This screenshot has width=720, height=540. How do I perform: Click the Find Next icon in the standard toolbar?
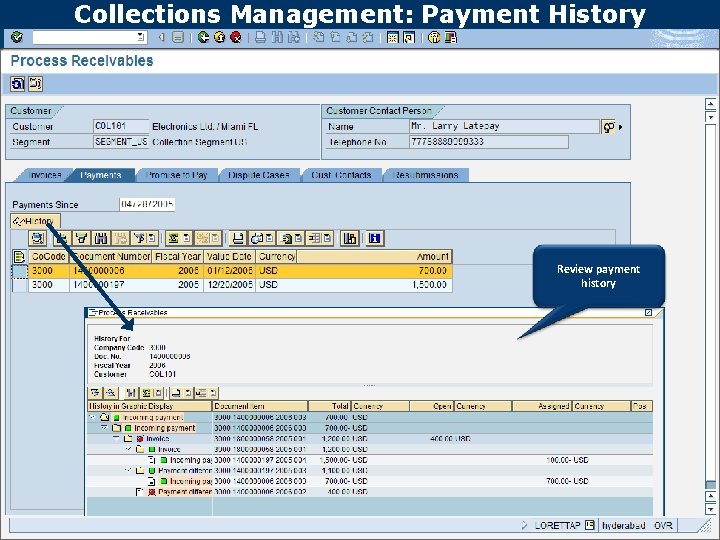pos(293,38)
